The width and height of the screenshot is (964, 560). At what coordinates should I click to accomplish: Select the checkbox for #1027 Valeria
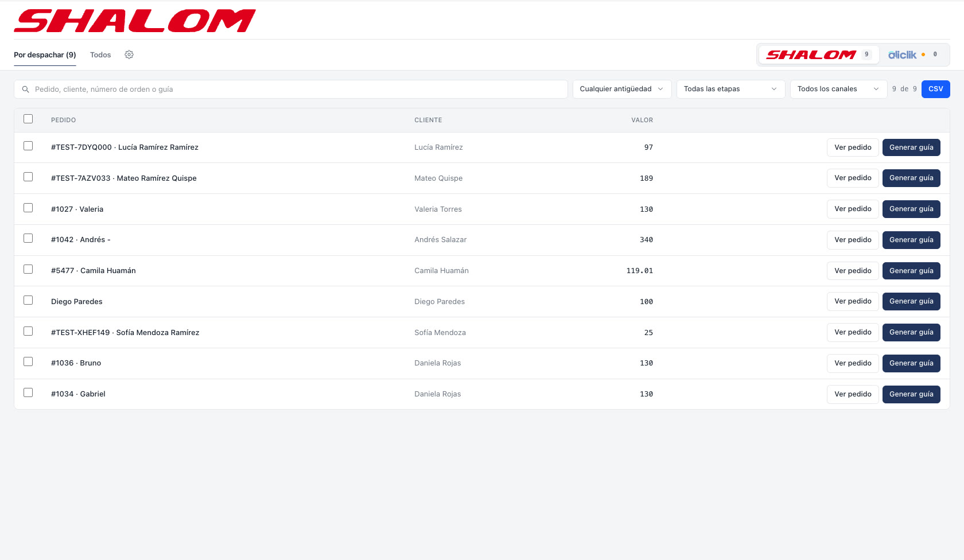pos(28,208)
